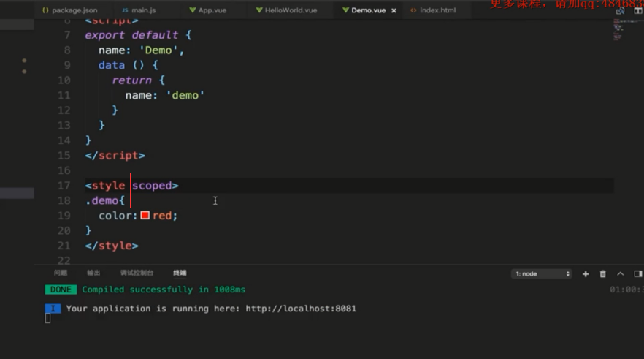Select the 终端 terminal panel tab

180,273
